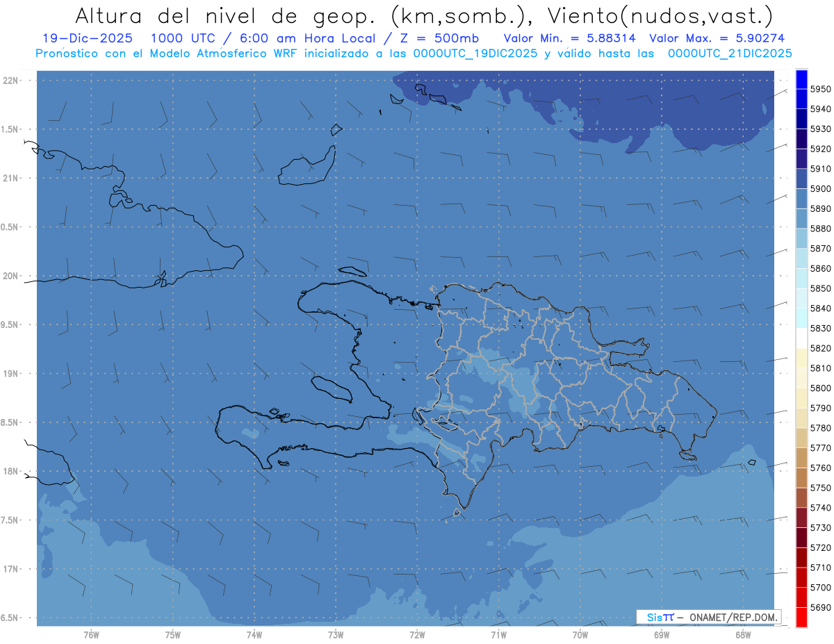
Task: Click the time text '1000 UTC'
Action: [x=183, y=39]
